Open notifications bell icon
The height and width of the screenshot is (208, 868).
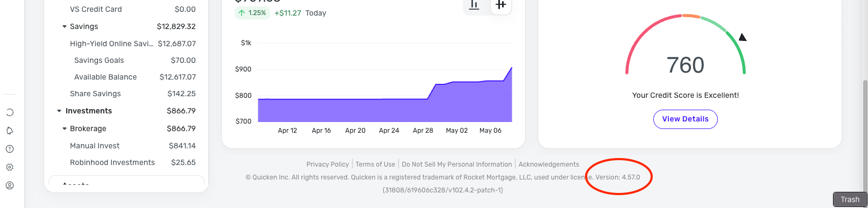point(10,131)
